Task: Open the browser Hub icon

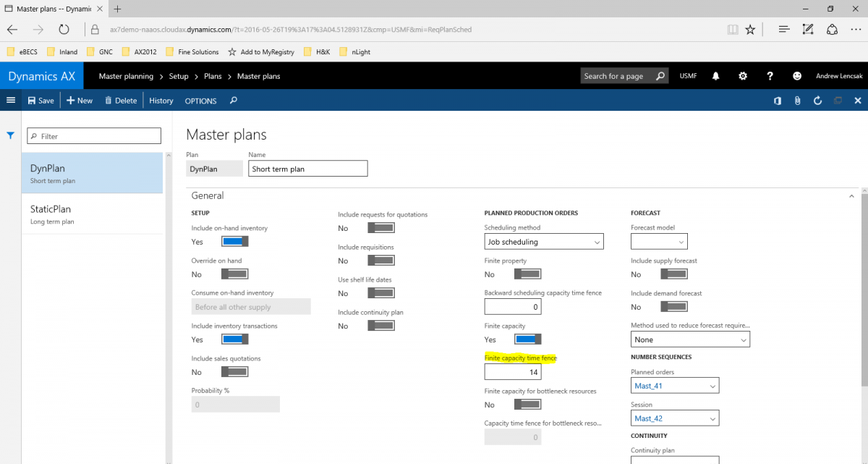Action: 784,30
